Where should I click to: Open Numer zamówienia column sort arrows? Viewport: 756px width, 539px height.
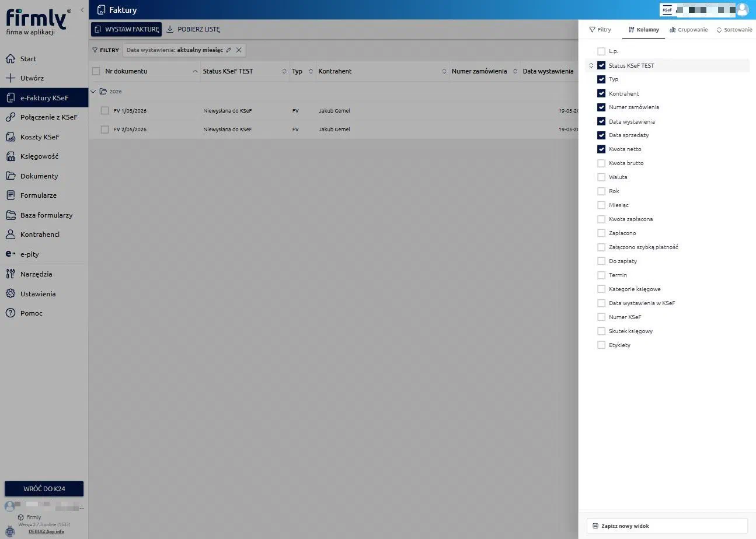pyautogui.click(x=515, y=71)
